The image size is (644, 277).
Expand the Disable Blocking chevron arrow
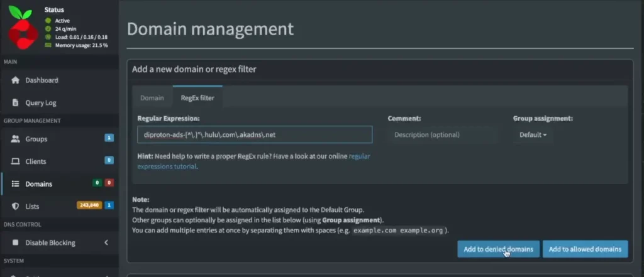(106, 242)
